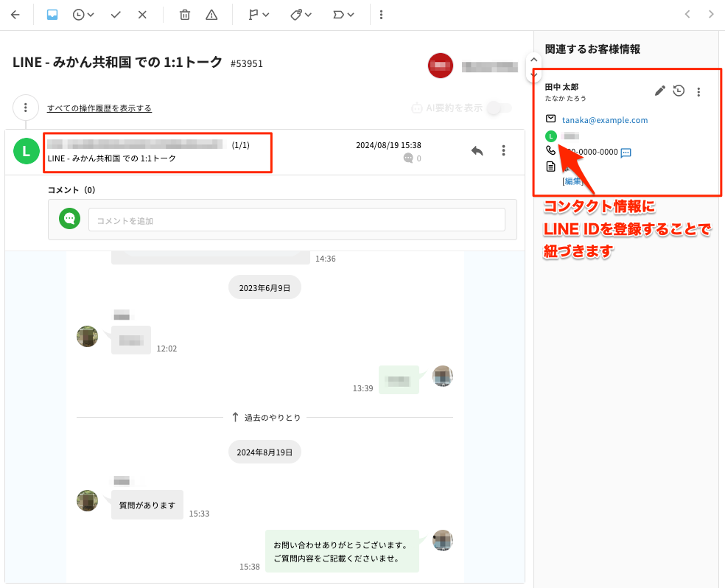Click the 田中 太郎 contact name

(x=561, y=87)
